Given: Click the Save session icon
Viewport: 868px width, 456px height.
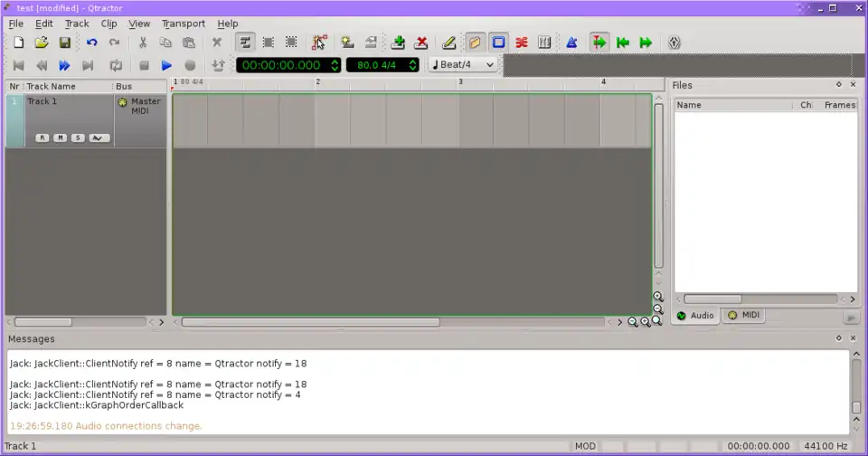Looking at the screenshot, I should (x=65, y=43).
